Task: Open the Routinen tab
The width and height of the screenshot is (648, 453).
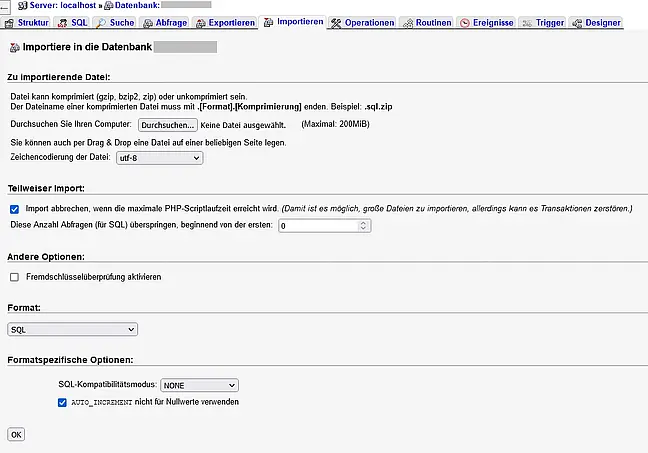Action: click(427, 23)
